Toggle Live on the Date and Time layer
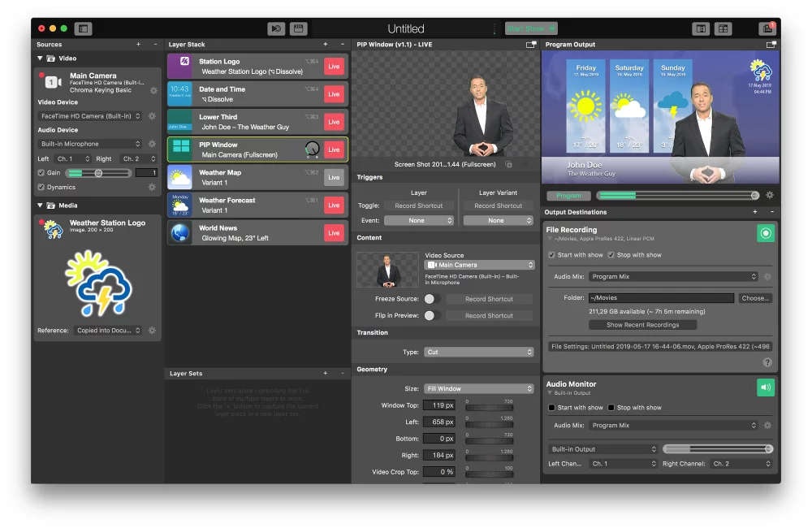Viewport: 812px width, 528px height. click(334, 94)
